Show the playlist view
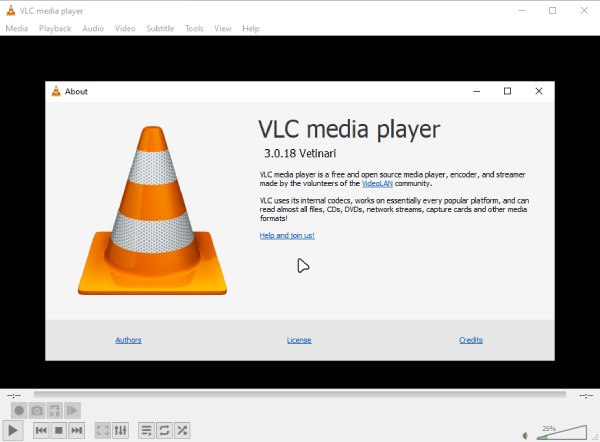Viewport: 600px width, 442px height. pos(146,431)
